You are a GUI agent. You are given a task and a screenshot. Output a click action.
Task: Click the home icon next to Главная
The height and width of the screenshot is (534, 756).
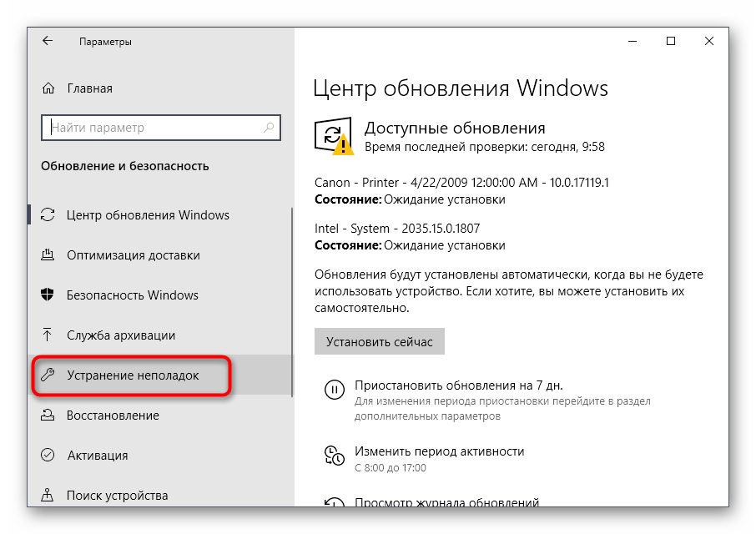pyautogui.click(x=48, y=88)
